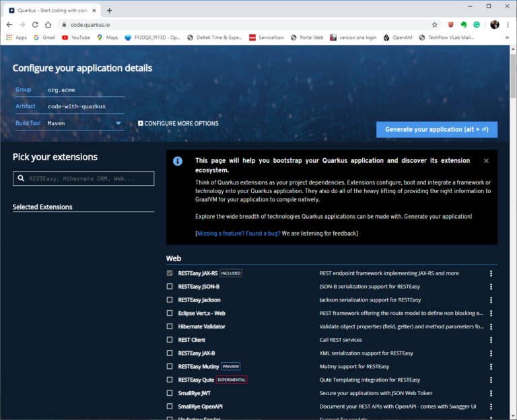
Task: Check the REST Client extension
Action: (170, 339)
